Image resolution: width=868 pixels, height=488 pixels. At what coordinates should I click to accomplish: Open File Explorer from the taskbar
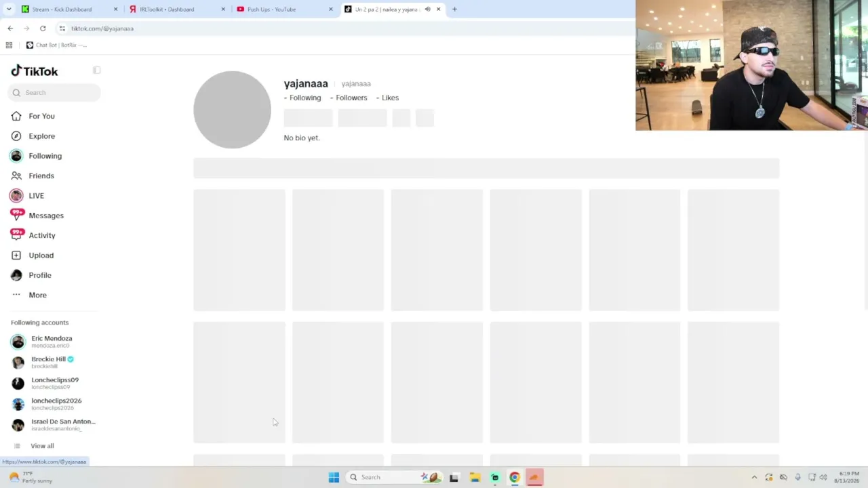tap(475, 477)
